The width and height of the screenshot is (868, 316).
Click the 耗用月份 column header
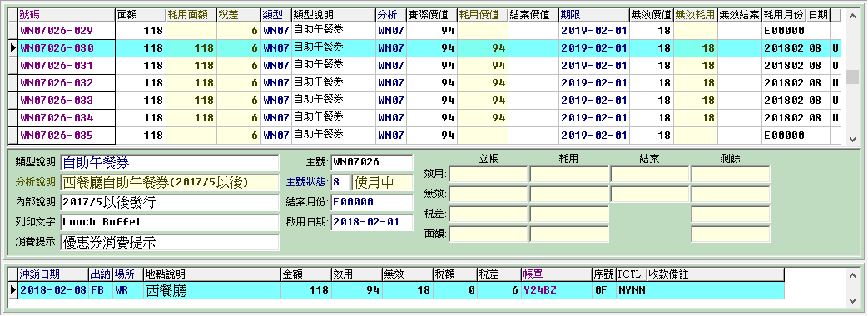784,15
